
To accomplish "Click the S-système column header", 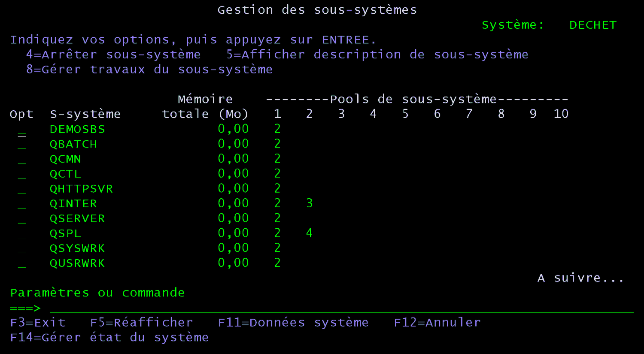I will click(x=85, y=114).
